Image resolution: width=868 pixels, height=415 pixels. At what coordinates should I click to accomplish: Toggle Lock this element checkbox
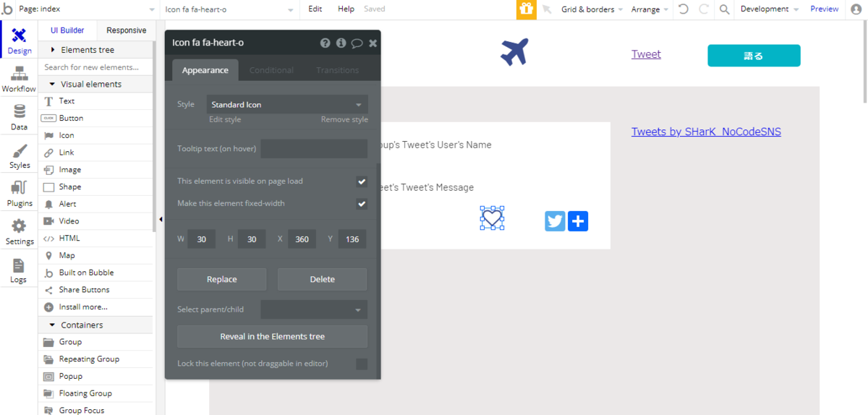[362, 364]
